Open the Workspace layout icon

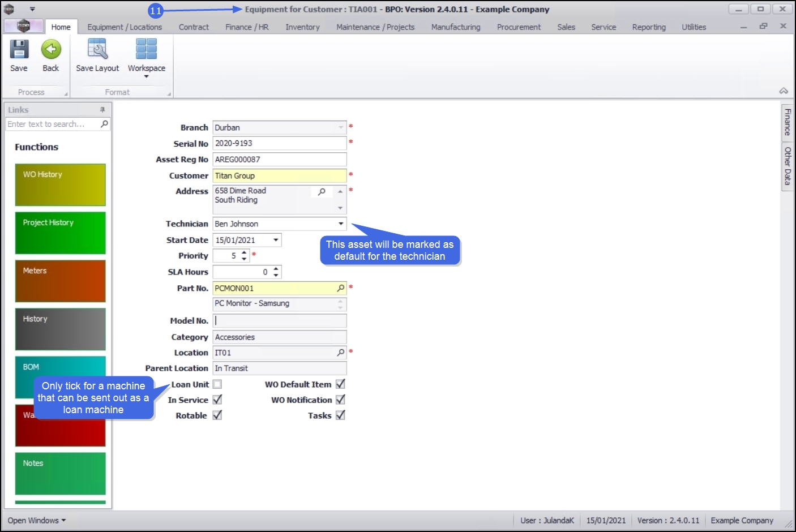[x=146, y=50]
